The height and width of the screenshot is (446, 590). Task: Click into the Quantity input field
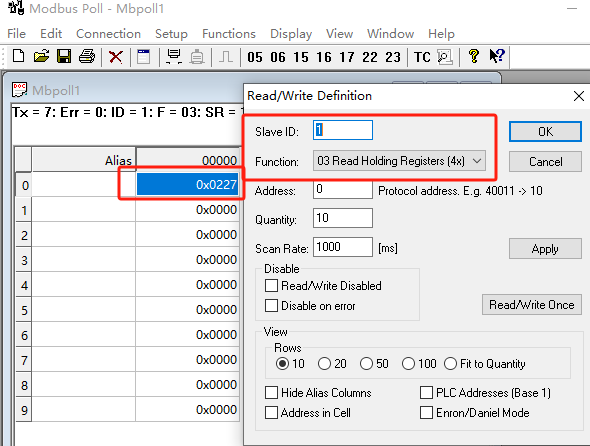[343, 218]
